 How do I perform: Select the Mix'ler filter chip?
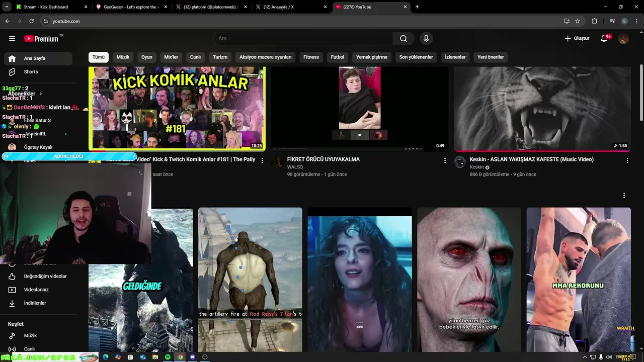pyautogui.click(x=171, y=57)
